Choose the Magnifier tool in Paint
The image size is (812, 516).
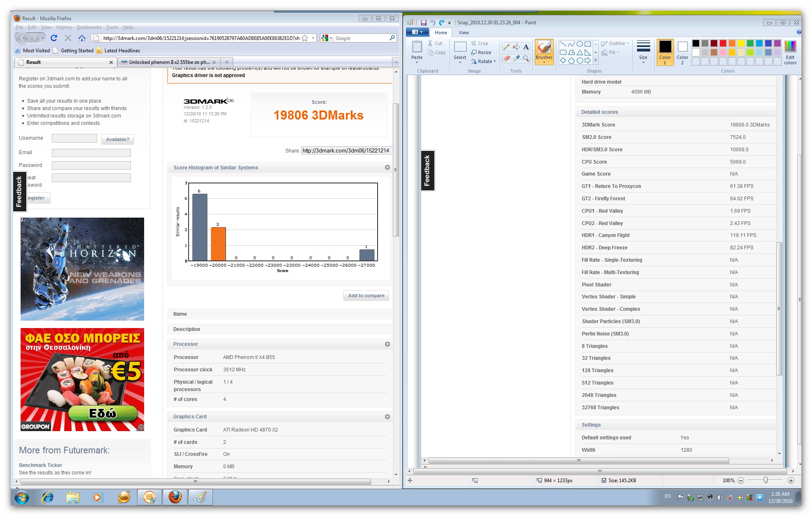[x=526, y=59]
